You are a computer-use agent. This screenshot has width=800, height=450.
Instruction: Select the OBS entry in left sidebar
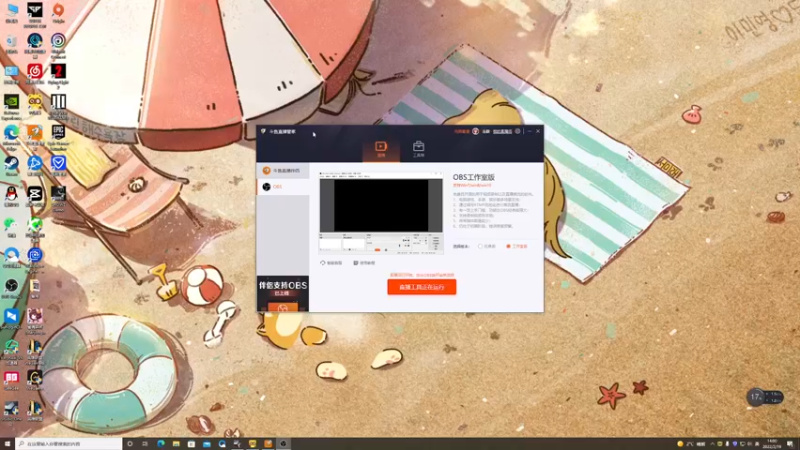[x=283, y=187]
